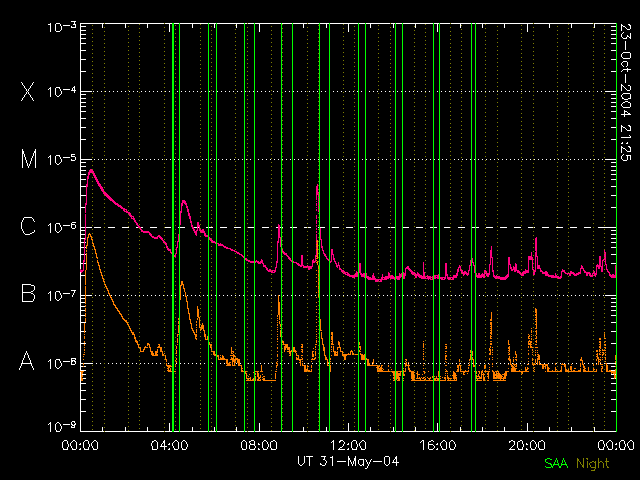Click the C flare class label
The height and width of the screenshot is (480, 640).
click(x=28, y=226)
